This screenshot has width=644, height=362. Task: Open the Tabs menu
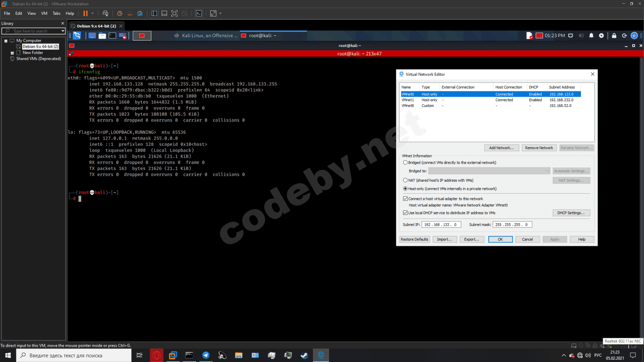tap(56, 13)
